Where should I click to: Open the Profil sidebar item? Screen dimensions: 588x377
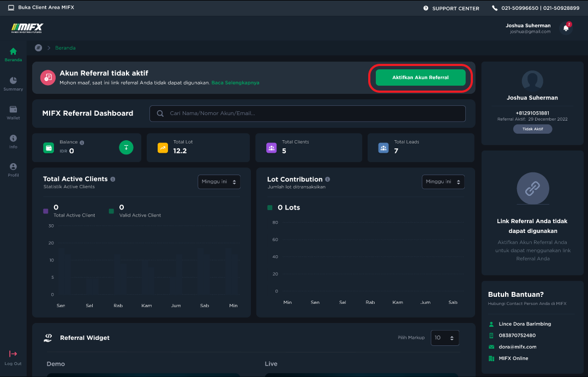coord(13,170)
